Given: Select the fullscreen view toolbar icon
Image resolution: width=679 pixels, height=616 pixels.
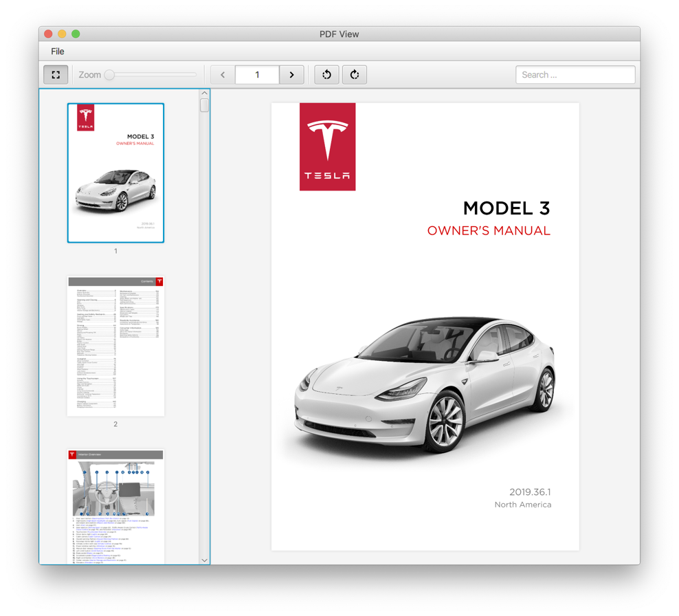Looking at the screenshot, I should point(56,74).
